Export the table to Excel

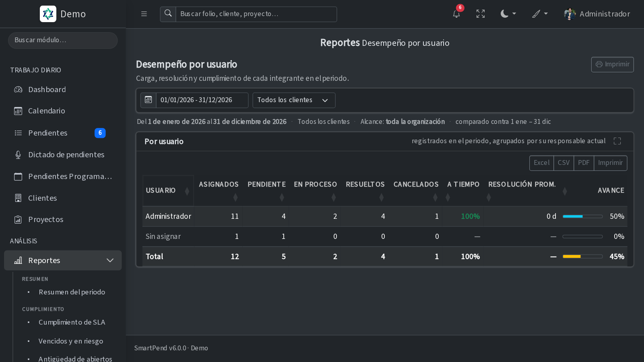pos(541,163)
